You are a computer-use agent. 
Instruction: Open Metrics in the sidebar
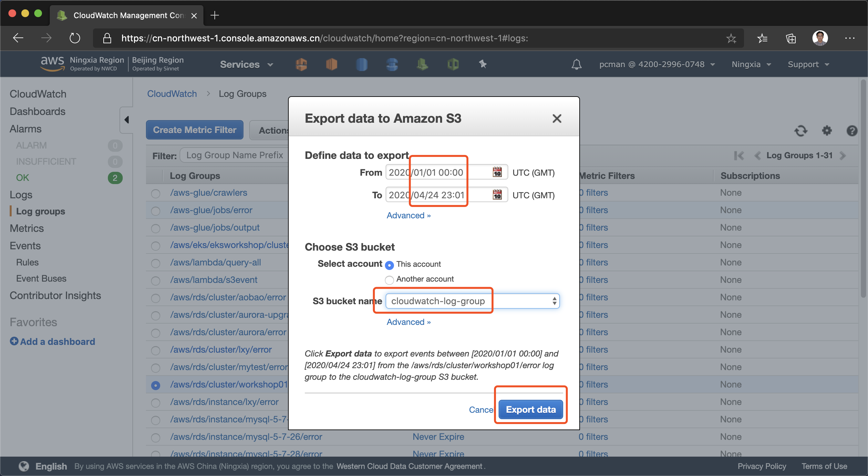click(x=26, y=228)
